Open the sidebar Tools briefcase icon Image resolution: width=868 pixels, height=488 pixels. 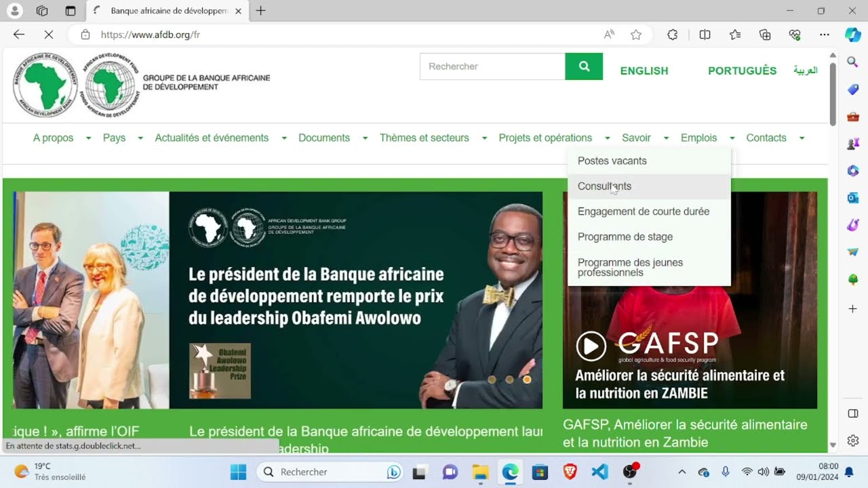(853, 117)
